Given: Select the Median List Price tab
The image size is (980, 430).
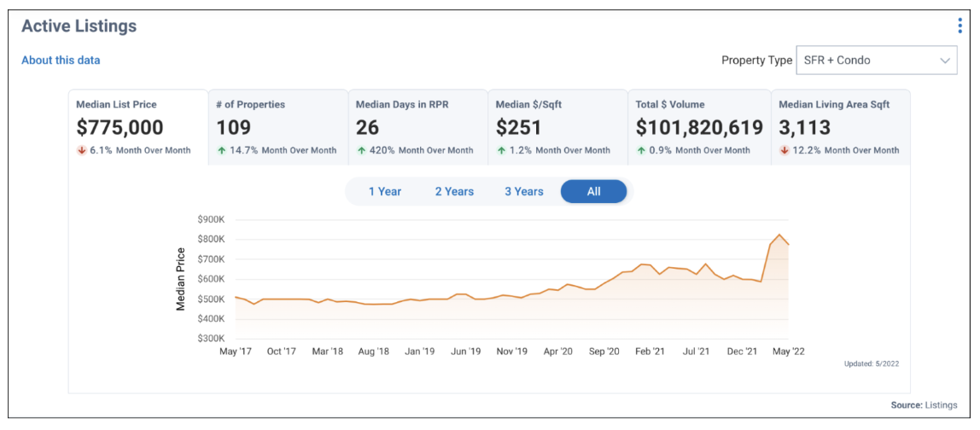Looking at the screenshot, I should pyautogui.click(x=138, y=127).
